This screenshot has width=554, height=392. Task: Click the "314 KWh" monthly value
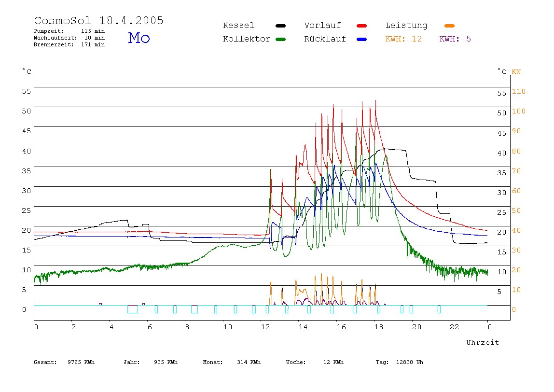tap(249, 362)
